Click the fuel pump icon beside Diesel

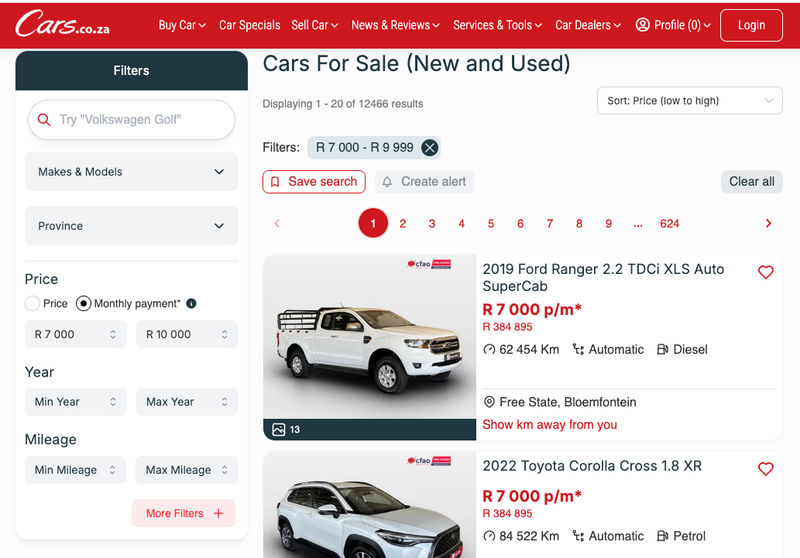tap(662, 349)
